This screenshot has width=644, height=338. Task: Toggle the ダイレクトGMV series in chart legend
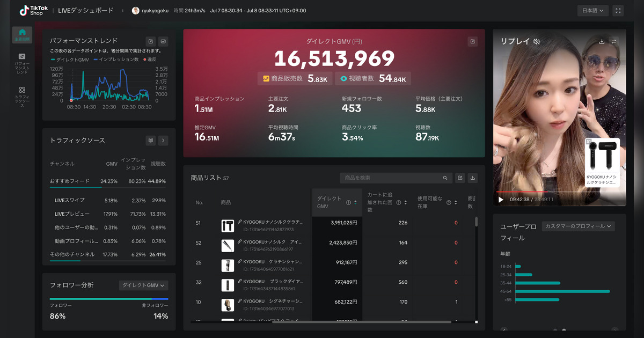tap(70, 60)
